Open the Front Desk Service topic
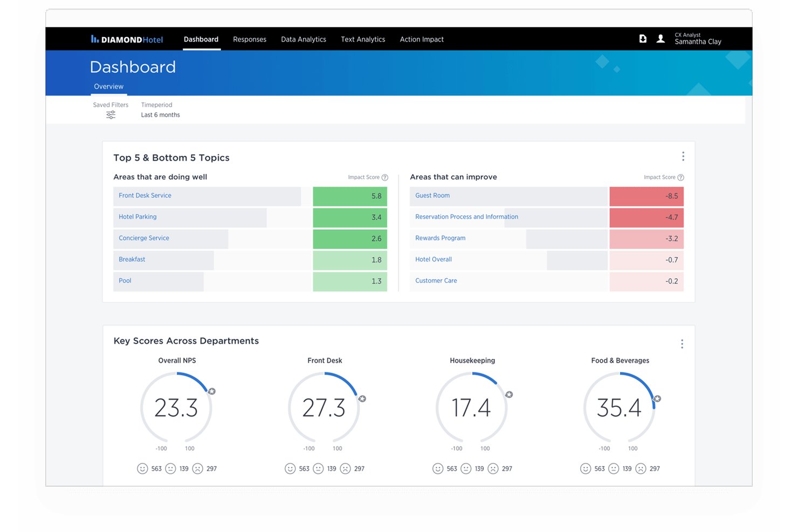This screenshot has height=532, width=798. coord(145,196)
